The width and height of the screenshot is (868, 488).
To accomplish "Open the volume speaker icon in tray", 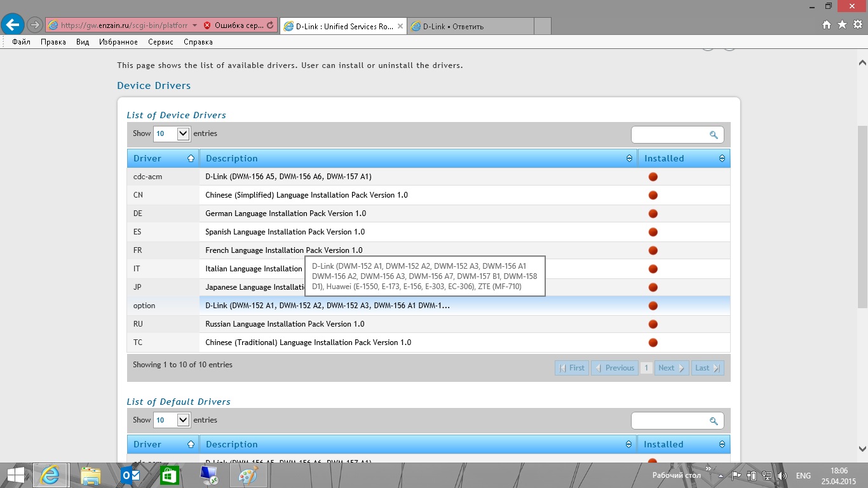I will coord(782,475).
